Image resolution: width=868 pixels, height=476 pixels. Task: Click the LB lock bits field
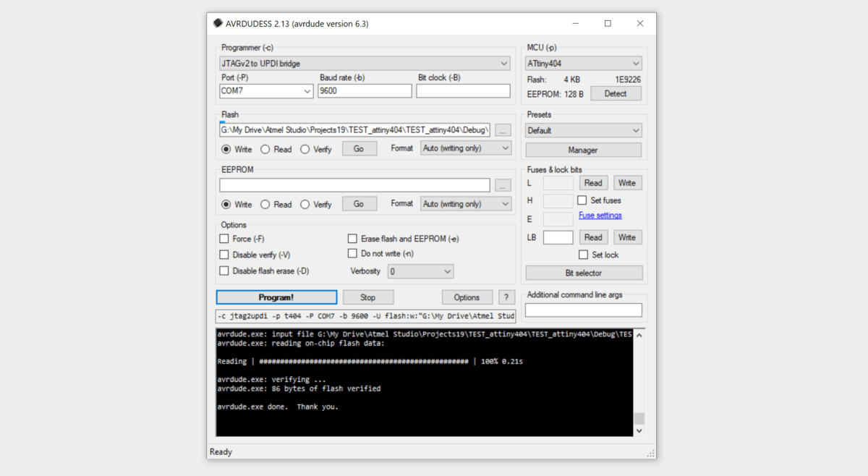pos(558,237)
